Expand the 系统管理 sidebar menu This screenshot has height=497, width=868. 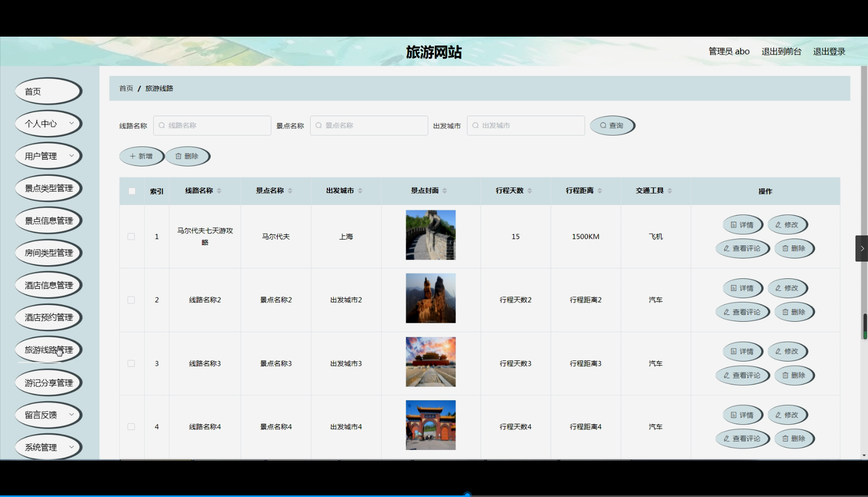click(x=48, y=447)
